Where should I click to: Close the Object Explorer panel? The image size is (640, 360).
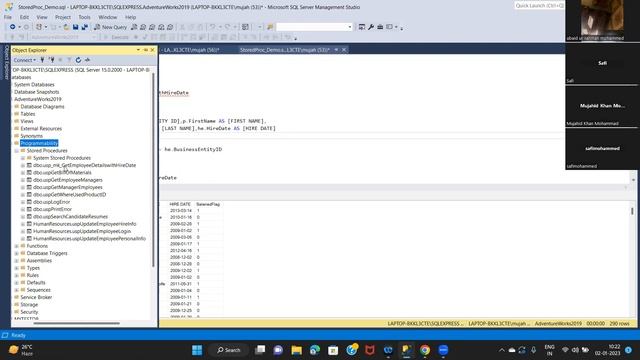click(x=153, y=50)
